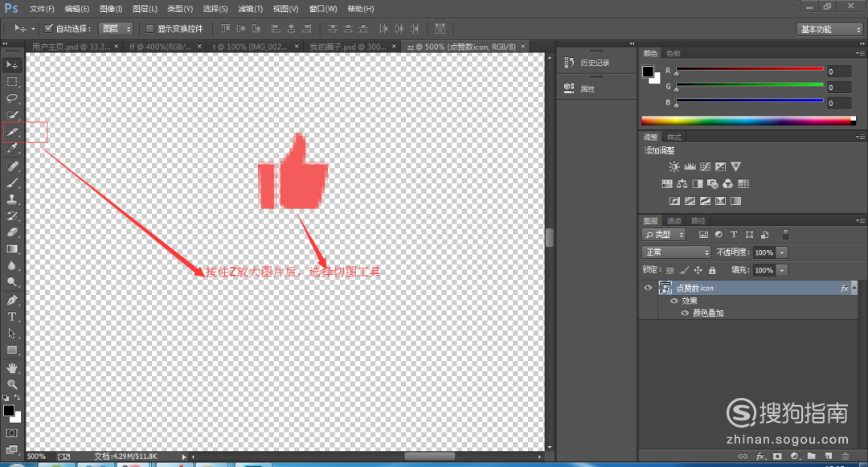Select the Gradient tool
This screenshot has height=467, width=868.
click(x=12, y=249)
